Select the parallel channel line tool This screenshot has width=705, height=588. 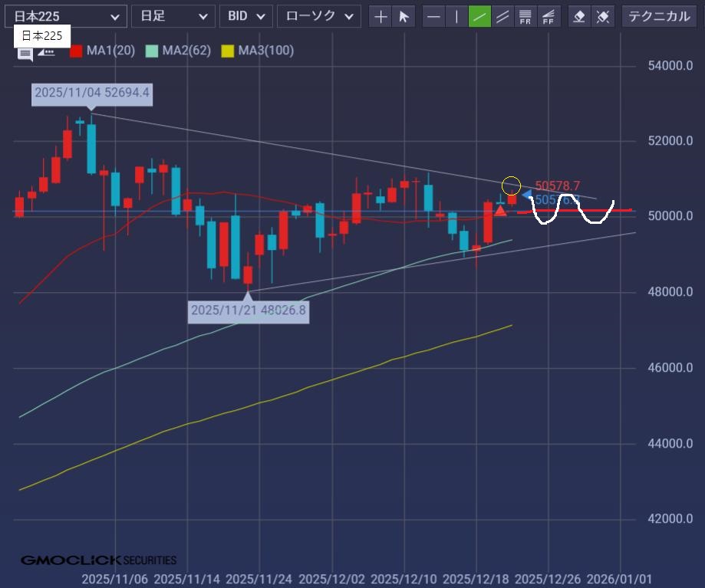click(x=503, y=16)
